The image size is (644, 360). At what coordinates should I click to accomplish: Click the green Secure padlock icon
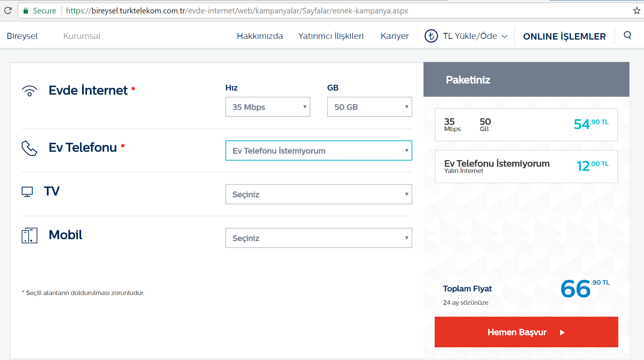(26, 11)
